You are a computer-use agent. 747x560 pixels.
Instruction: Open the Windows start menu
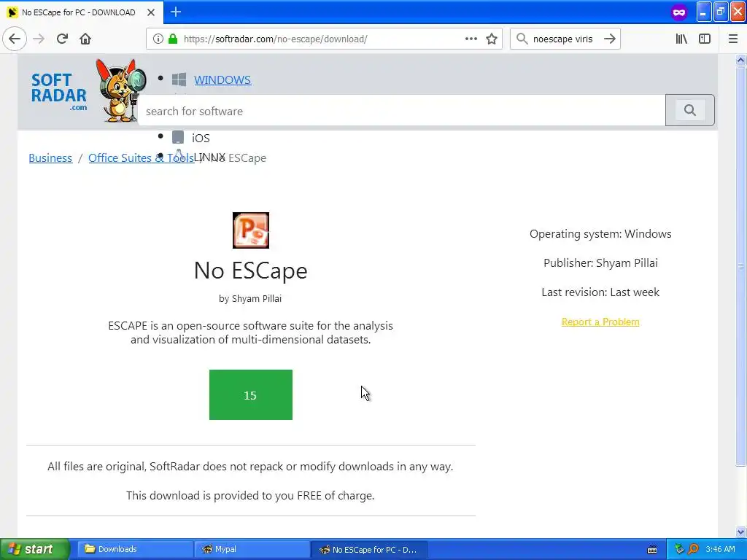(35, 549)
